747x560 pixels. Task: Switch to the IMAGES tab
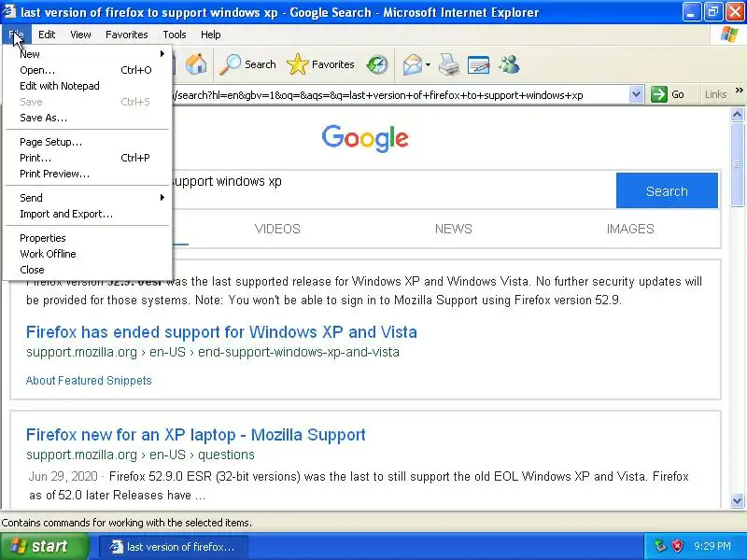pyautogui.click(x=629, y=229)
